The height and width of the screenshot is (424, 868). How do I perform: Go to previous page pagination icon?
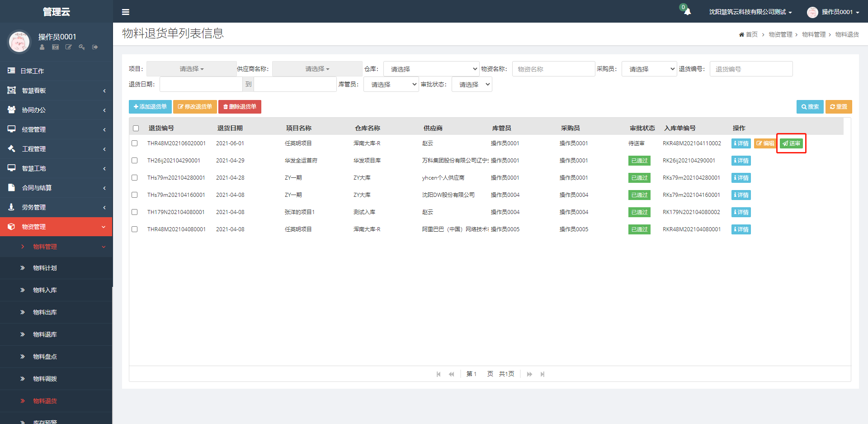point(451,374)
